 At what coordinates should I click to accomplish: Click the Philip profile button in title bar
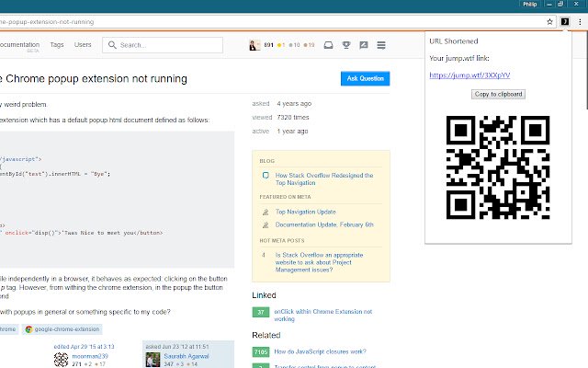[x=530, y=4]
